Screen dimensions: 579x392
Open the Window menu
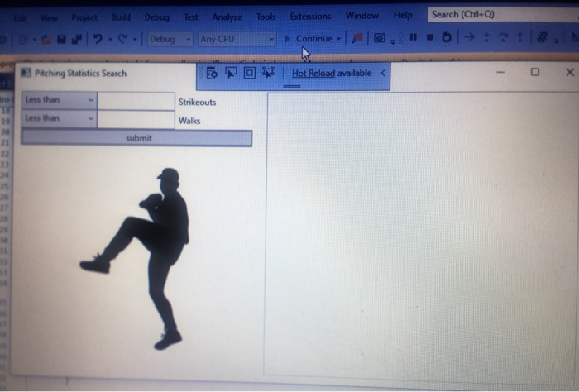tap(362, 16)
